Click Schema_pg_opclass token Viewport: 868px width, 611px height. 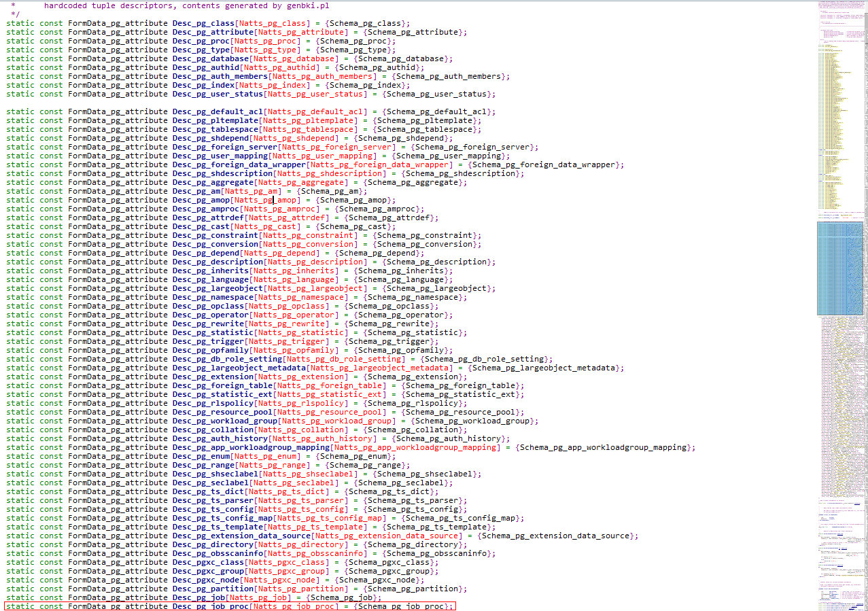tap(389, 306)
